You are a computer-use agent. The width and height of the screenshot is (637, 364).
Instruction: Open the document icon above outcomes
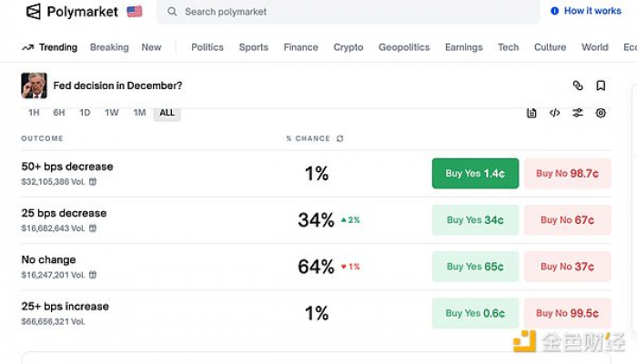coord(531,113)
